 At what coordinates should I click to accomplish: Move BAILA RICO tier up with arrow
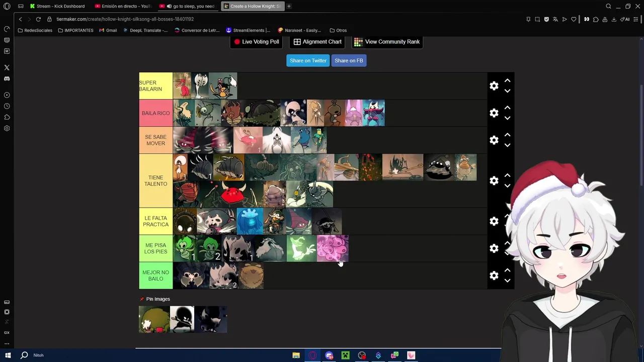[507, 108]
